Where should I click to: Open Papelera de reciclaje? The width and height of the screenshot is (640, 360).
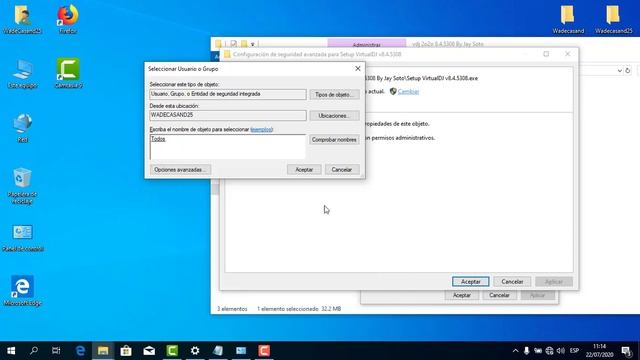(22, 186)
